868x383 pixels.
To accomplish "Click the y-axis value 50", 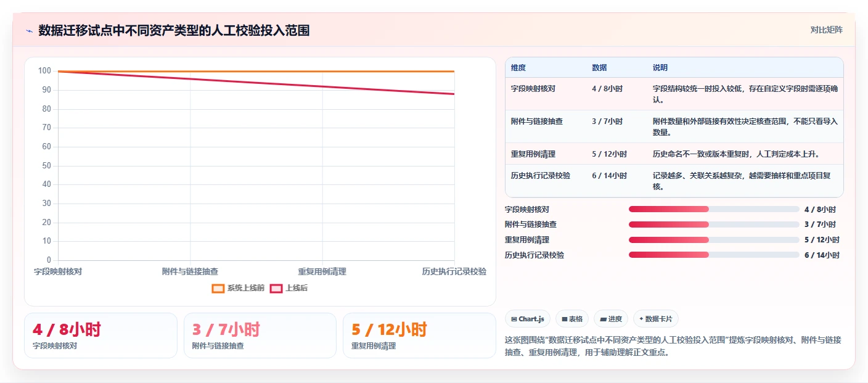I will click(x=47, y=166).
